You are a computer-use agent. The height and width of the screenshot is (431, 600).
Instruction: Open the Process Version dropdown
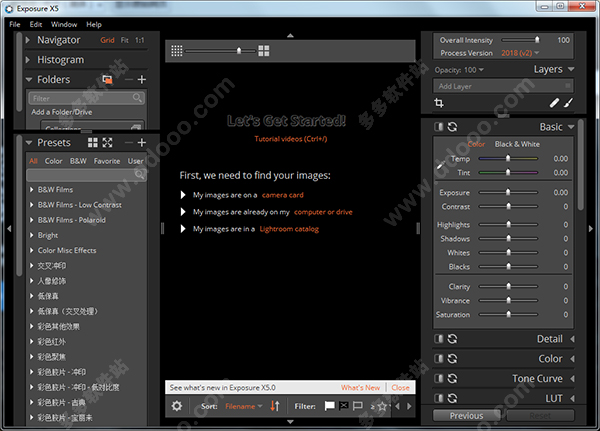coord(520,53)
